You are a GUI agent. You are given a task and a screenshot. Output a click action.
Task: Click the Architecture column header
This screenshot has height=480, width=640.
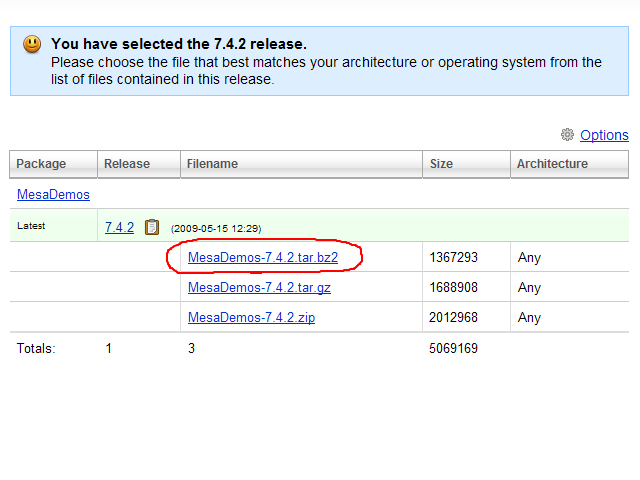[552, 164]
